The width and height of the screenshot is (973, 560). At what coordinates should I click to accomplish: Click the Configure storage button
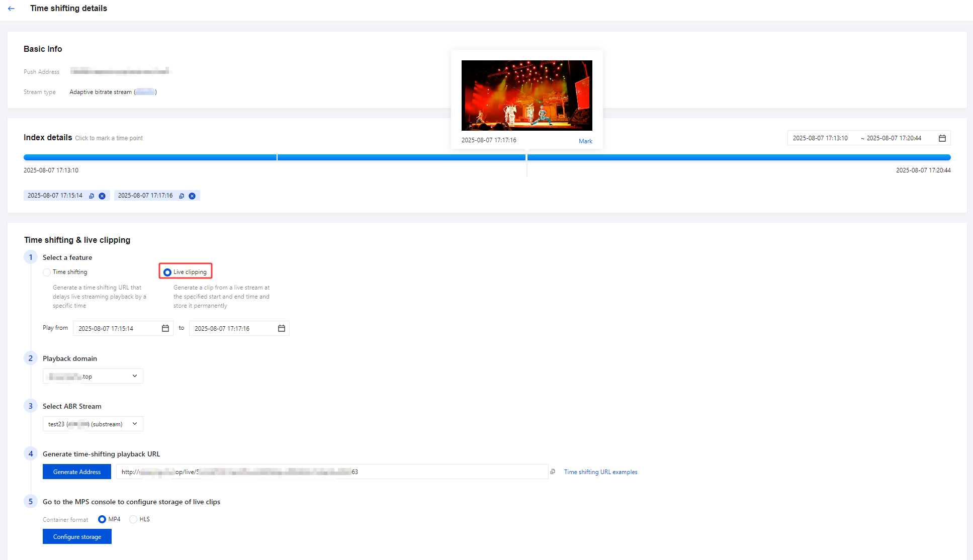click(77, 536)
